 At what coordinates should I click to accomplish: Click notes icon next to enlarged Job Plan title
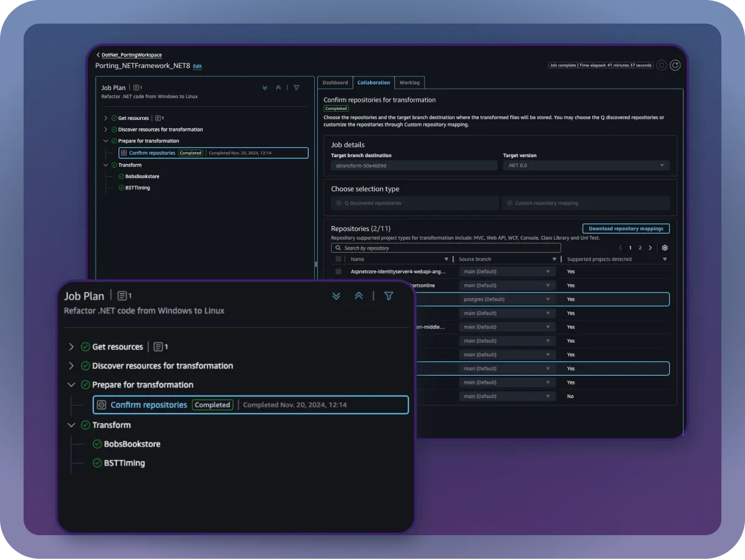click(x=122, y=296)
